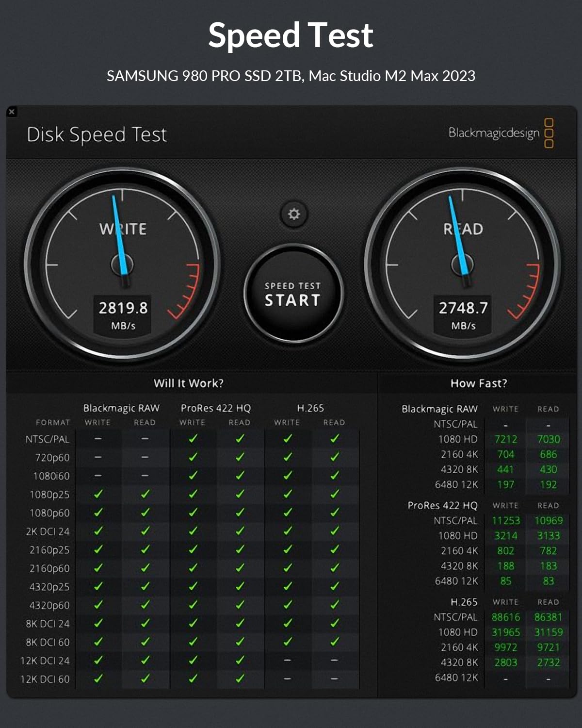Click the NTSC/PAL format row label
Viewport: 582px width, 728px height.
48,439
